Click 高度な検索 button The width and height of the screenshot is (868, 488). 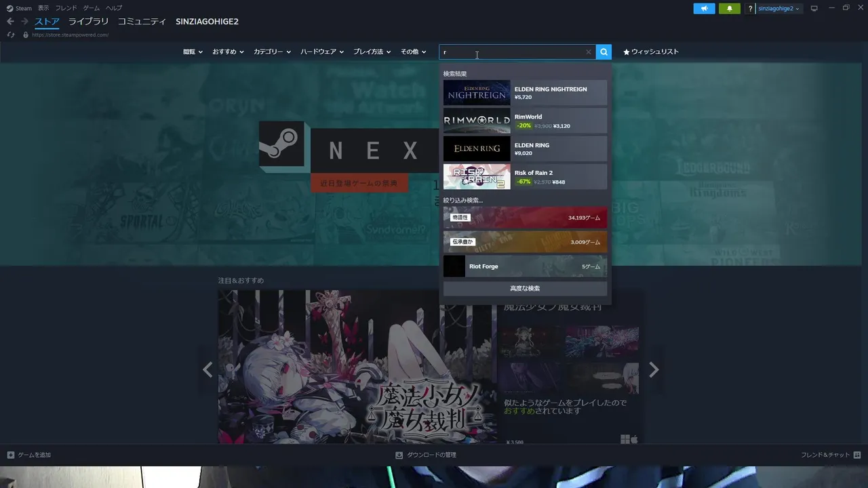pyautogui.click(x=525, y=289)
